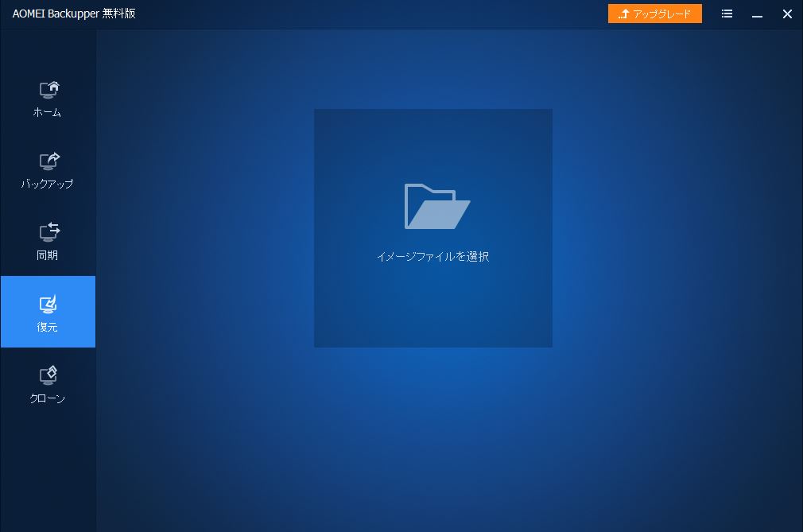Select the Clone (クローン) sidebar icon

click(49, 375)
